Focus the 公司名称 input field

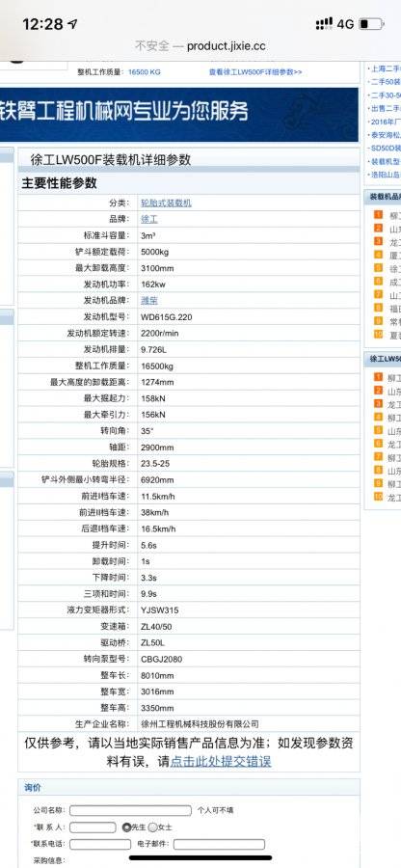(x=130, y=810)
